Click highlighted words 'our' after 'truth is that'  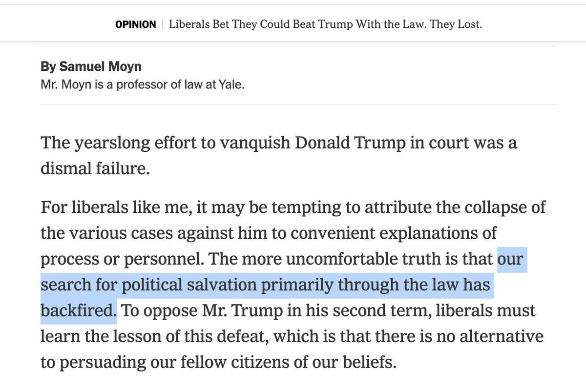coord(509,259)
